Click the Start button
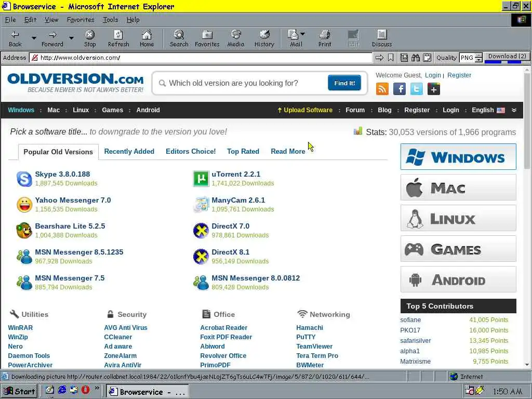The width and height of the screenshot is (532, 399). tap(19, 391)
